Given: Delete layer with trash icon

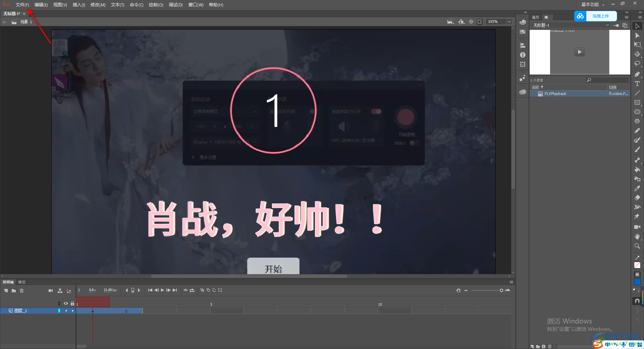Looking at the screenshot, I should coord(21,291).
